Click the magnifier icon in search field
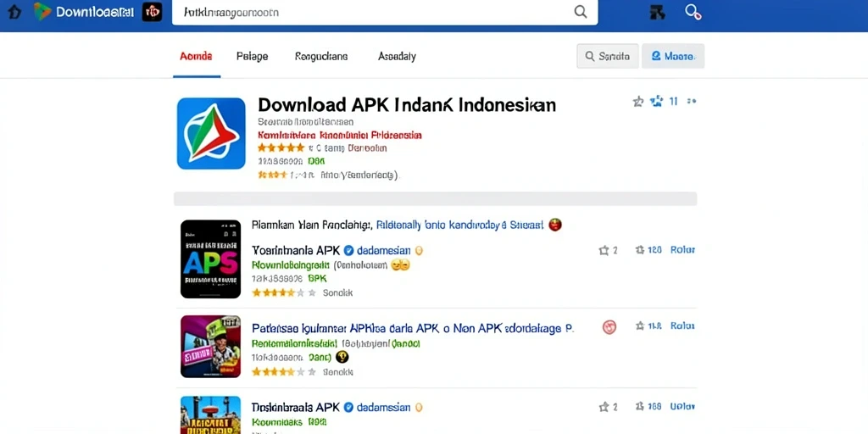 pyautogui.click(x=580, y=12)
